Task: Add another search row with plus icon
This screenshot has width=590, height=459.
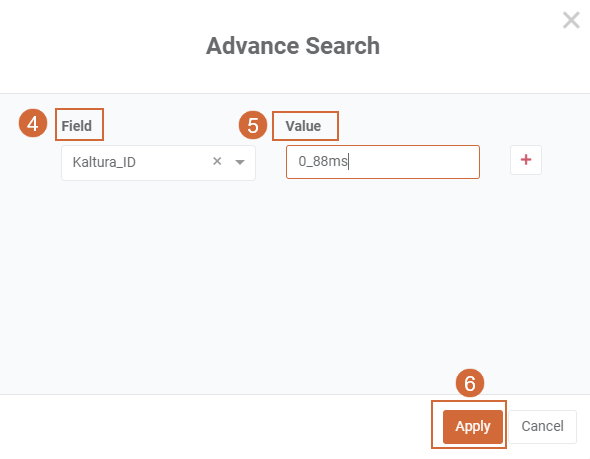Action: 526,160
